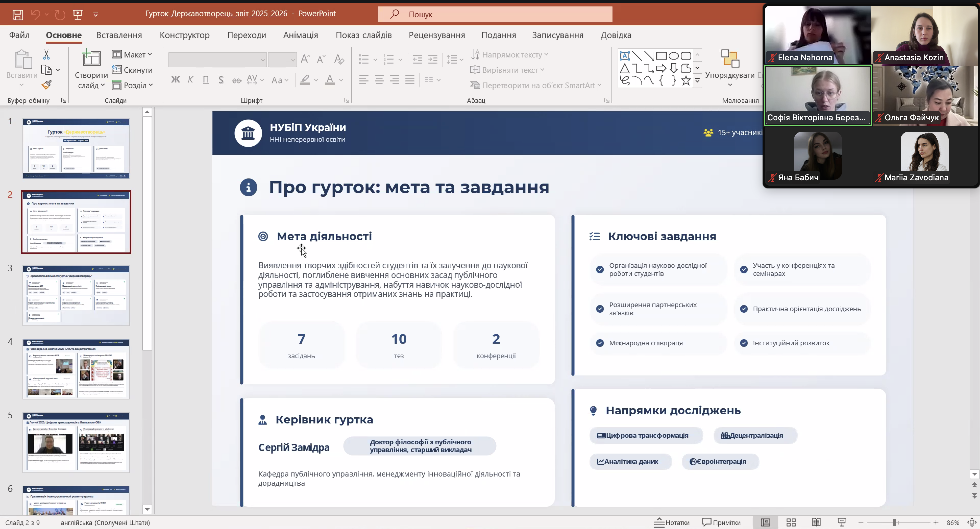Toggle bold Ж formatting
Image resolution: width=980 pixels, height=529 pixels.
pyautogui.click(x=175, y=79)
